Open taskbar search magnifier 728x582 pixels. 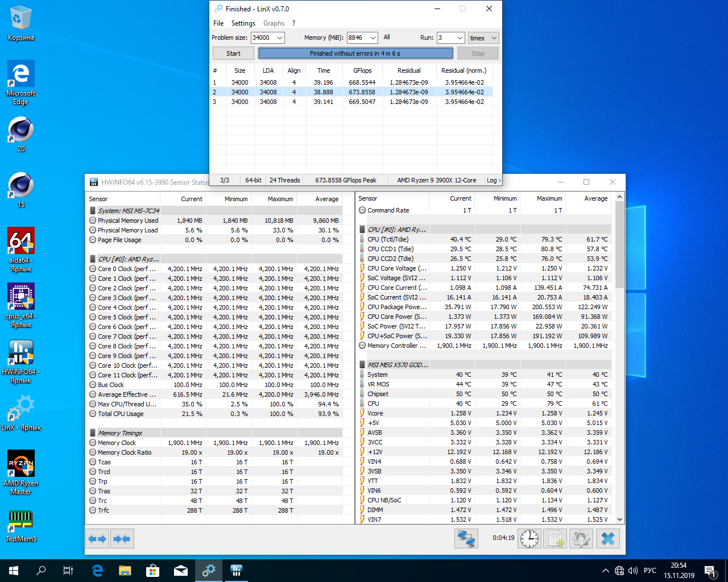41,571
